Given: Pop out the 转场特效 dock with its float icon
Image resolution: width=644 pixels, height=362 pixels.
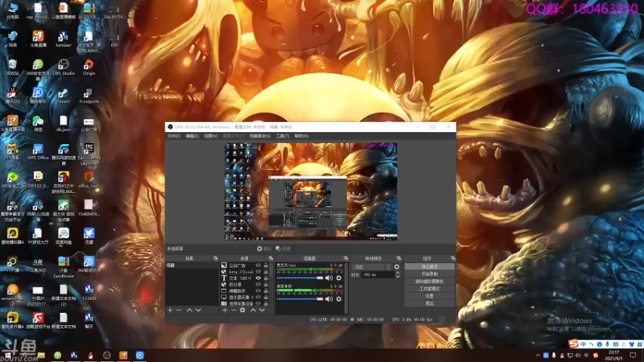Looking at the screenshot, I should (398, 258).
